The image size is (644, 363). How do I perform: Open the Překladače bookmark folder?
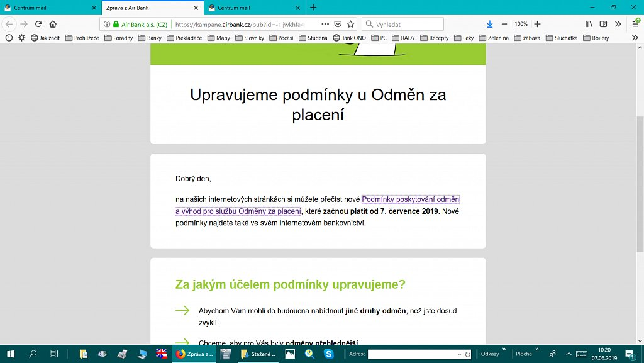(184, 38)
